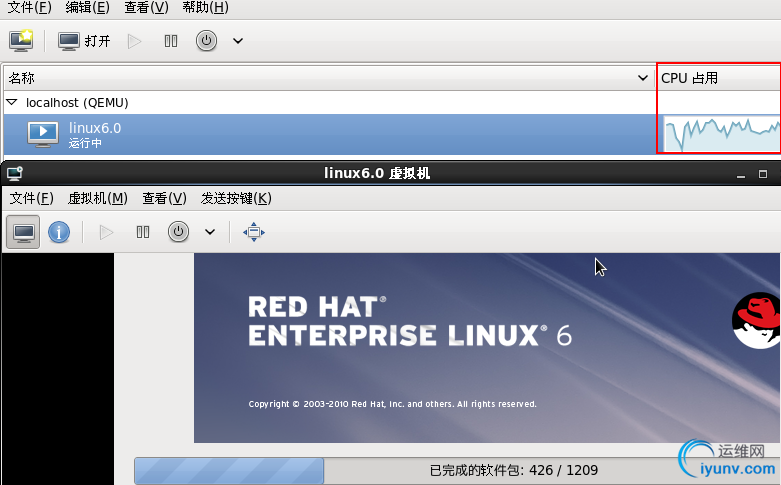This screenshot has height=485, width=781.
Task: Click the monitor icon beside 打开
Action: [69, 41]
